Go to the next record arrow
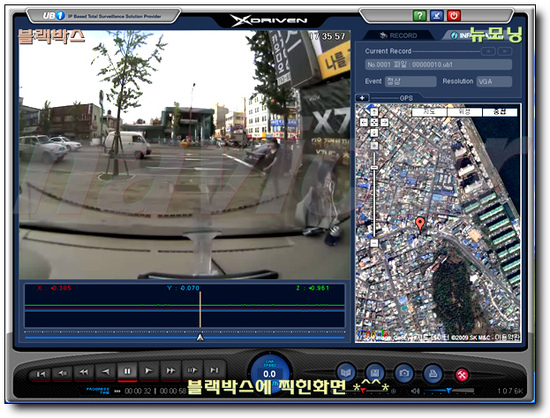Viewport: 550px width, 418px height. pos(505,52)
